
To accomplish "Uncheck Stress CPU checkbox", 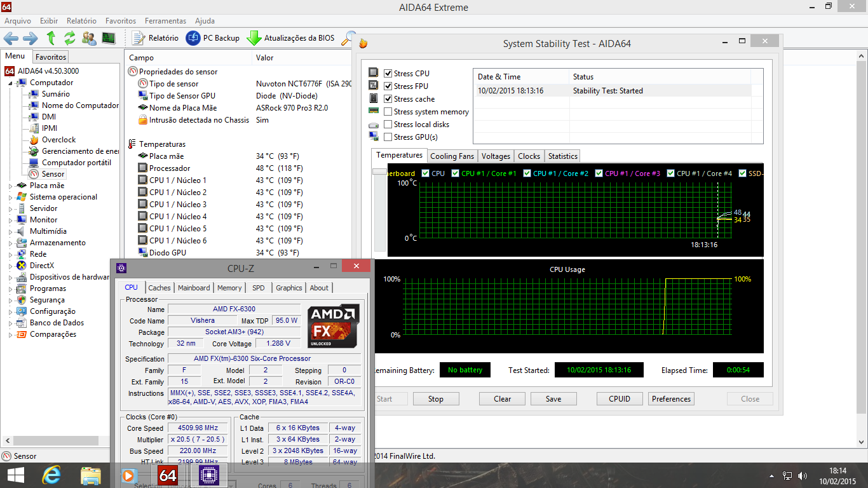I will [x=388, y=73].
